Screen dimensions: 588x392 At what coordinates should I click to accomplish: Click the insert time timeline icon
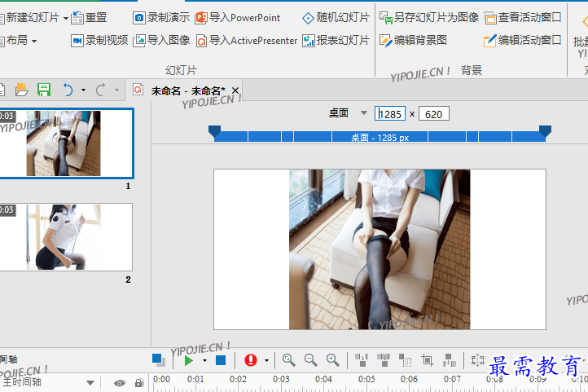click(449, 360)
